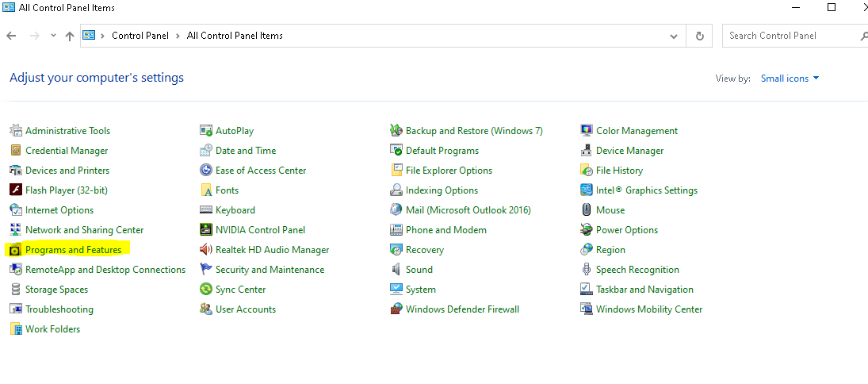Open RemoteApp and Desktop Connections link

[x=105, y=270]
